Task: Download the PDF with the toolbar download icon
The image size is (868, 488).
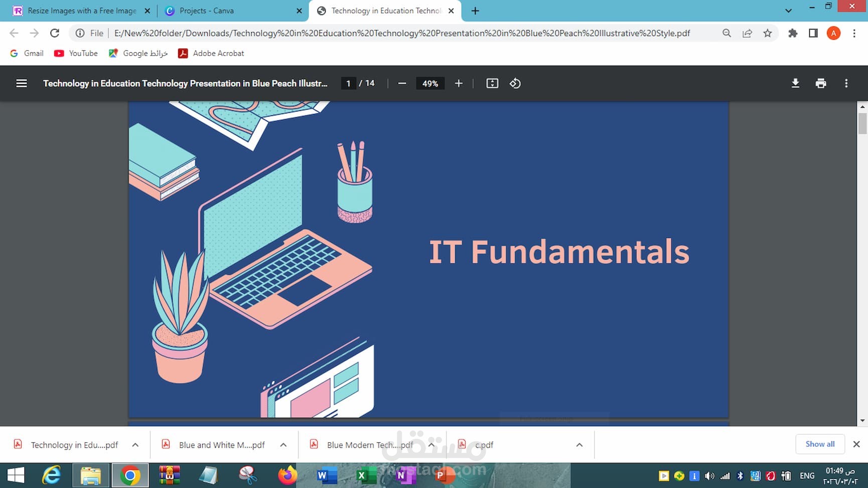Action: click(795, 83)
